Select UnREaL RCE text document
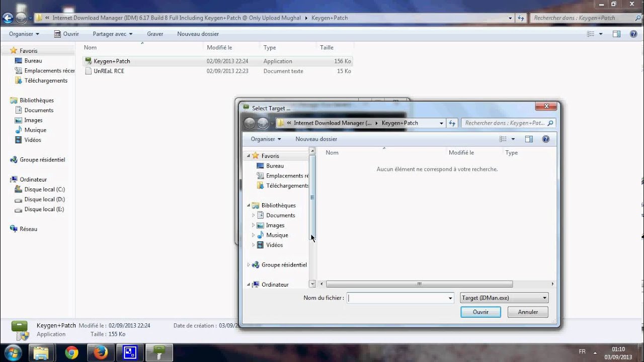Viewport: 644px width, 362px height. tap(109, 71)
